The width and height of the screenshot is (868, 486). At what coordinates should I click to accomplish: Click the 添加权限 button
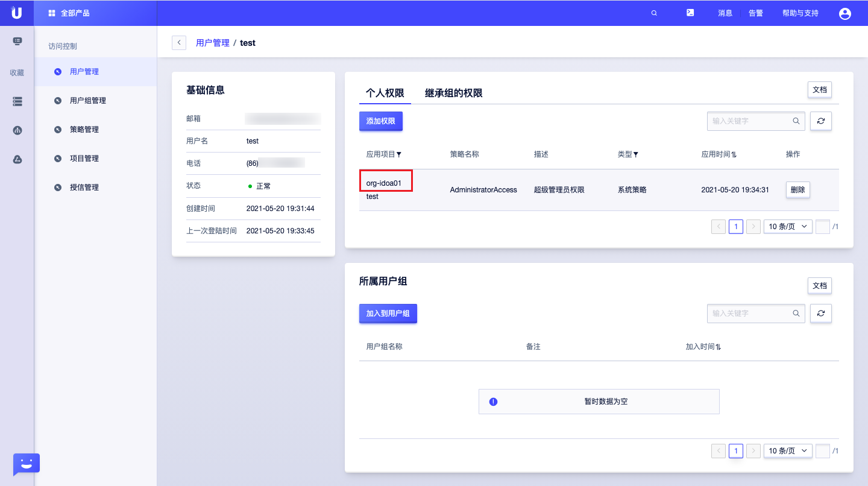point(380,121)
